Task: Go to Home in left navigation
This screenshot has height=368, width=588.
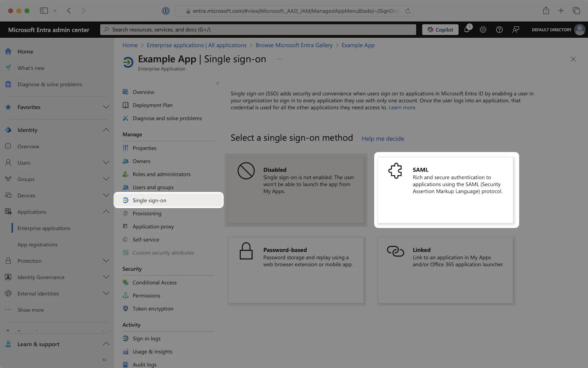Action: pos(25,51)
